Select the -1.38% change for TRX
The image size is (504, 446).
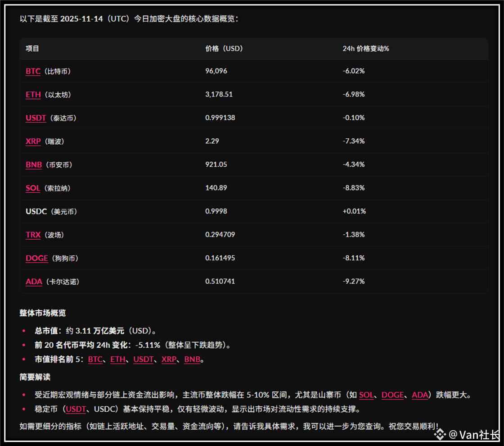point(354,235)
